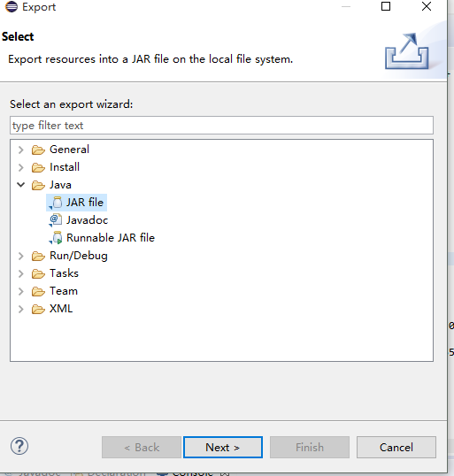Image resolution: width=454 pixels, height=476 pixels.
Task: Expand the General category
Action: pos(20,150)
